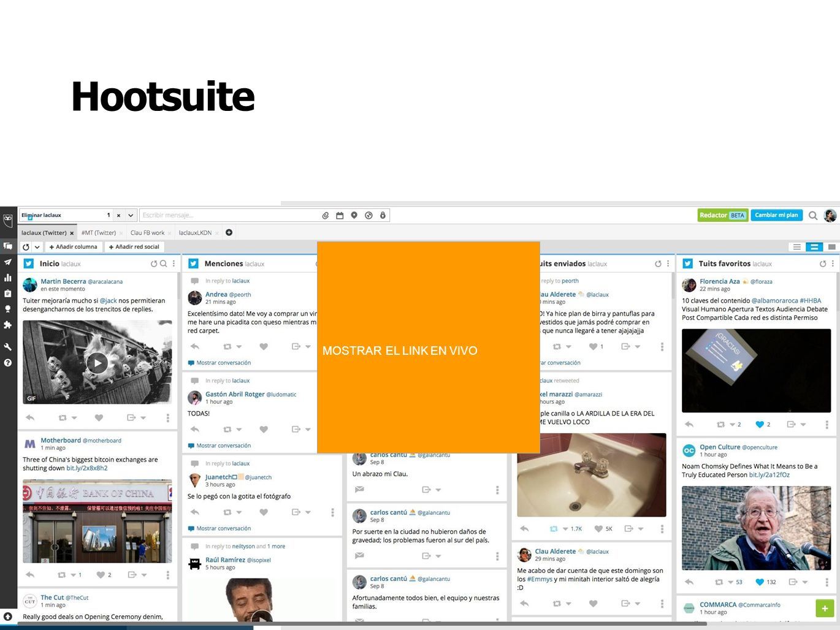Like Martin Becerra's tweet

99,418
